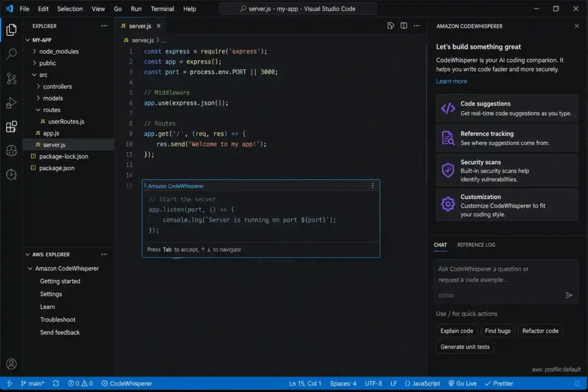Click the Learn more link
This screenshot has width=588, height=392.
[x=451, y=81]
